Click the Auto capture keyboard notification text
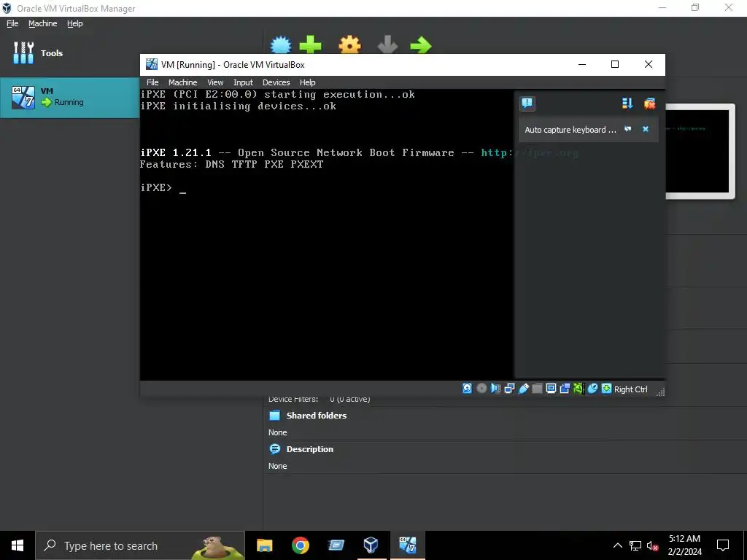The height and width of the screenshot is (560, 747). pyautogui.click(x=570, y=130)
